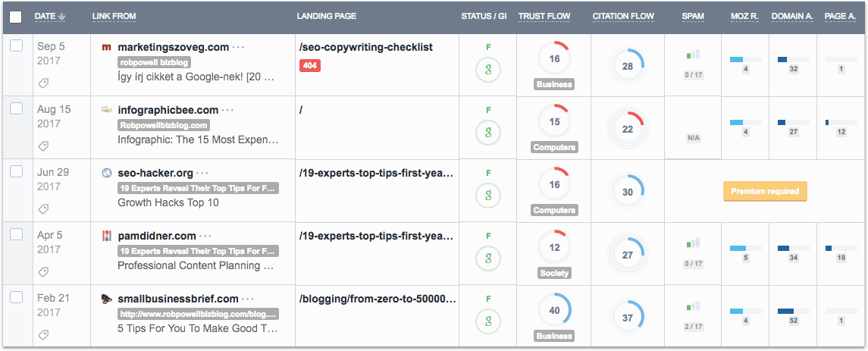Click Google index icon in infographicbee.com row
The image size is (868, 351).
click(x=488, y=133)
